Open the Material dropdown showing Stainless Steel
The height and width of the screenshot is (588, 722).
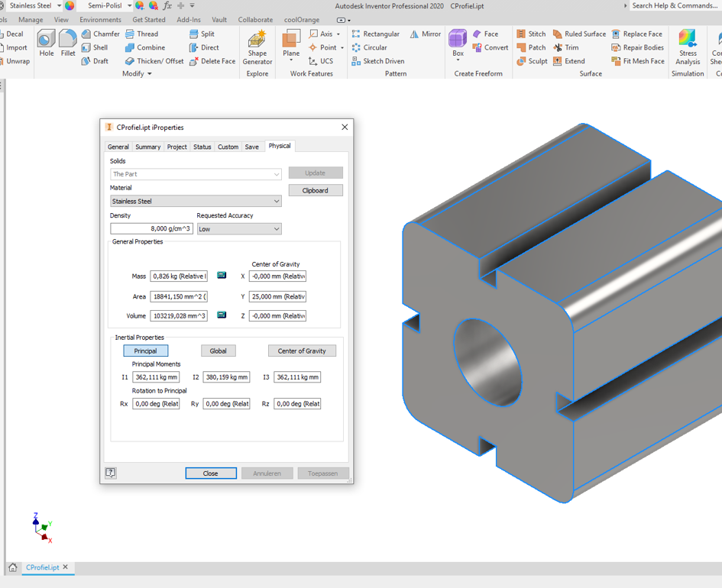coord(196,202)
